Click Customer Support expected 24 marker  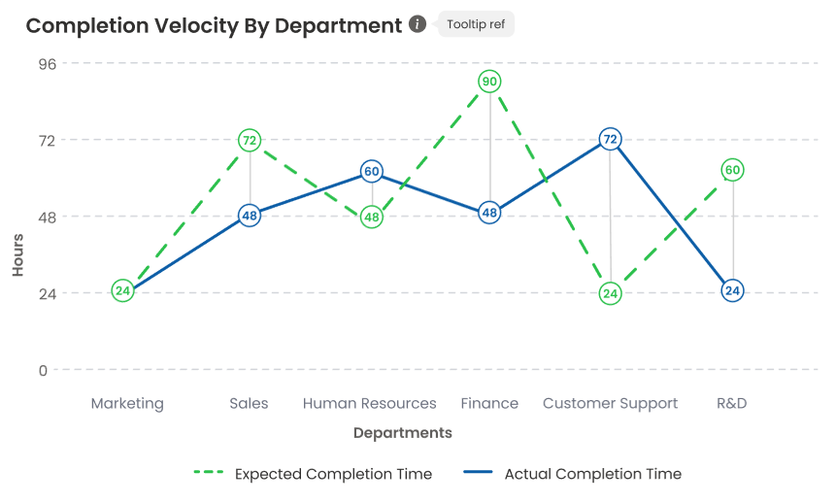pos(610,292)
